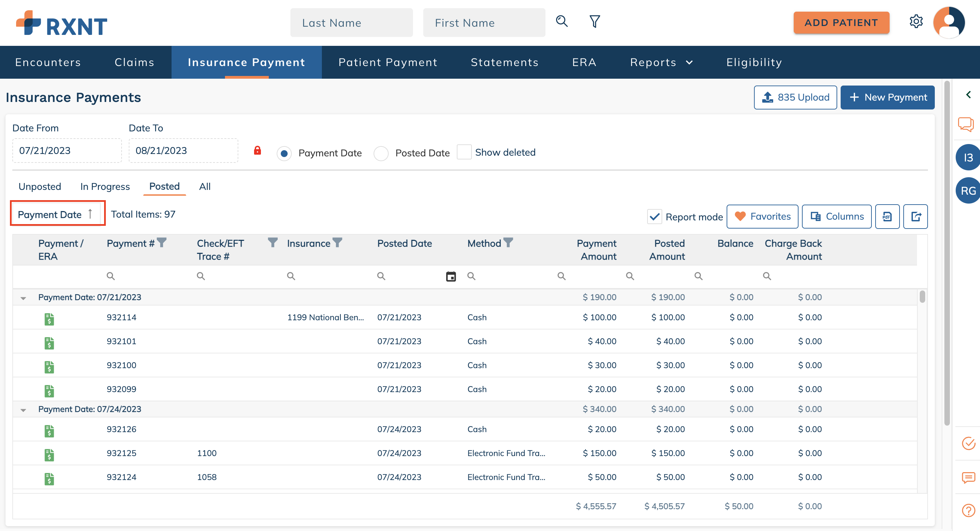Tick the Show deleted checkbox
Viewport: 980px width, 531px height.
[x=464, y=152]
